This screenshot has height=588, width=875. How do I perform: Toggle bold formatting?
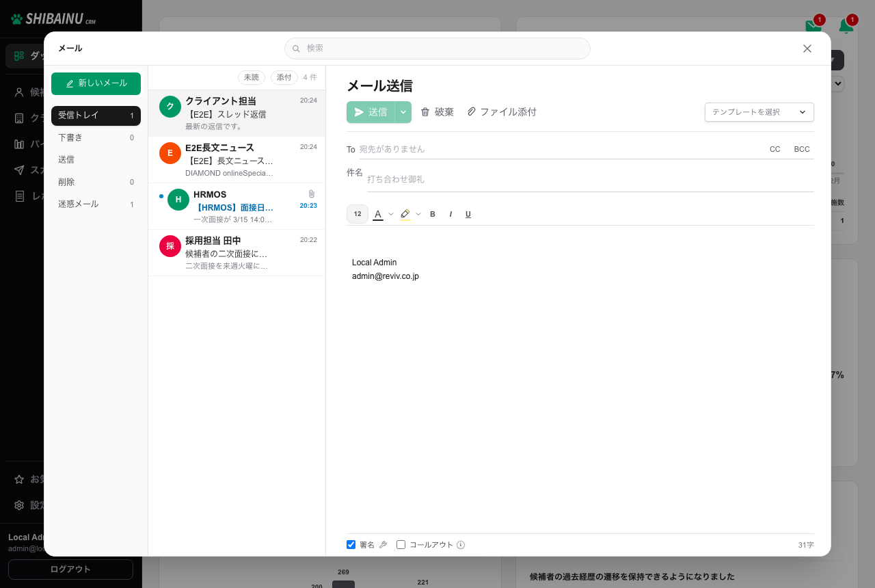(x=433, y=214)
